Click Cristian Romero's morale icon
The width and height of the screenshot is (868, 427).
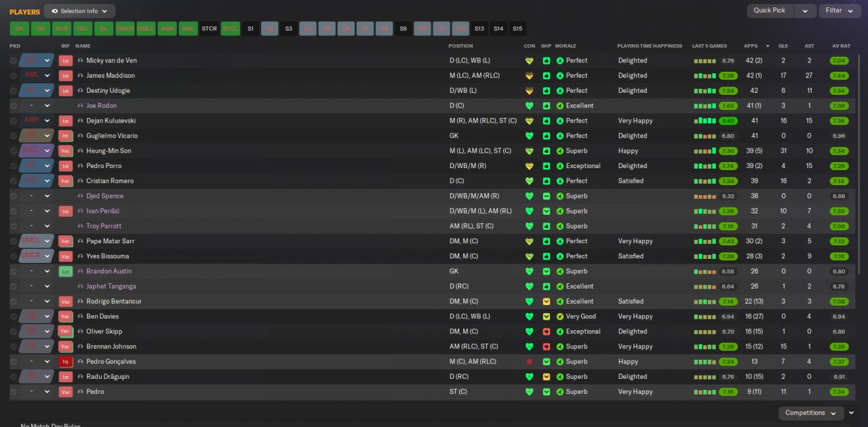click(x=560, y=181)
